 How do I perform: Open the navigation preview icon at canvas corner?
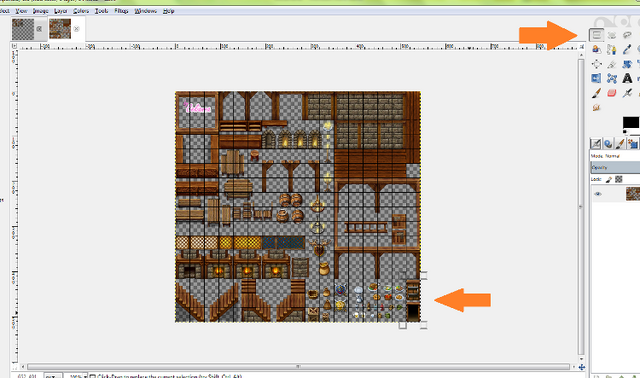pyautogui.click(x=582, y=367)
